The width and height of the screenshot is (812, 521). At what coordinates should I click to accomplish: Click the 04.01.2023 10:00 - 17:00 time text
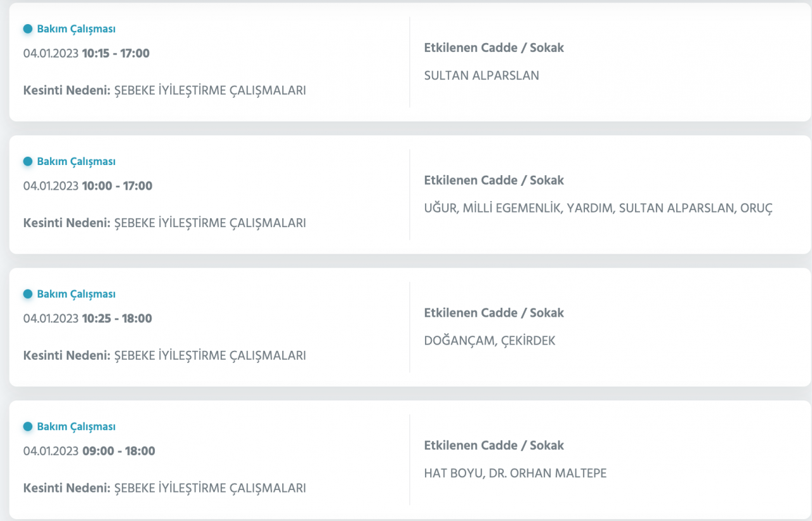tap(88, 186)
